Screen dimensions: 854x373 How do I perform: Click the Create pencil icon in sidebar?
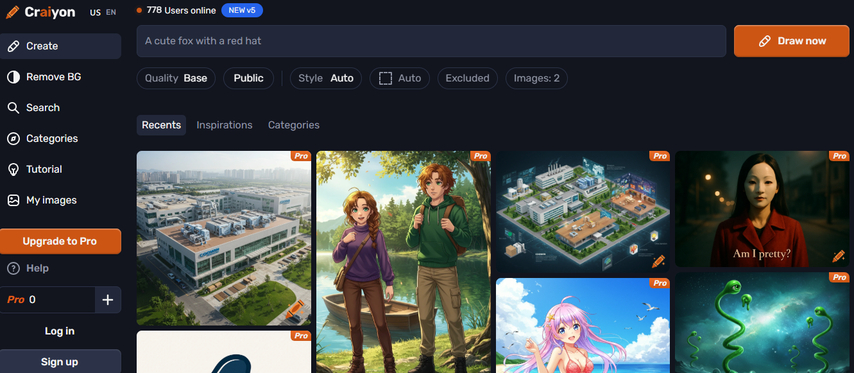13,46
